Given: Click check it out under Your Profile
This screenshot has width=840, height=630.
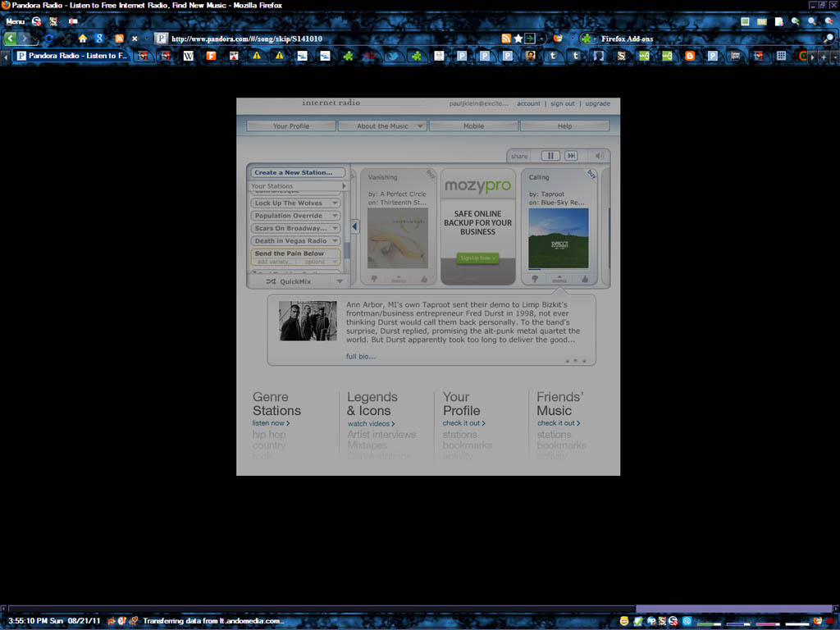Looking at the screenshot, I should (x=464, y=423).
